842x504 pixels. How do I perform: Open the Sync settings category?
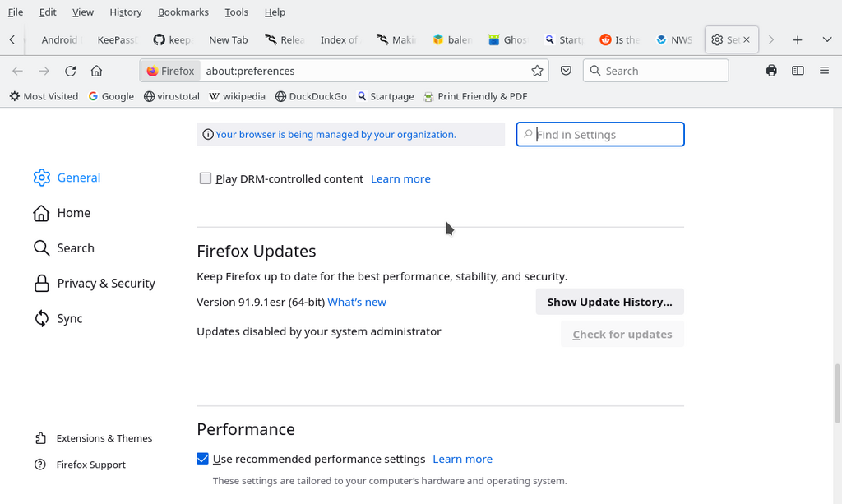point(58,318)
